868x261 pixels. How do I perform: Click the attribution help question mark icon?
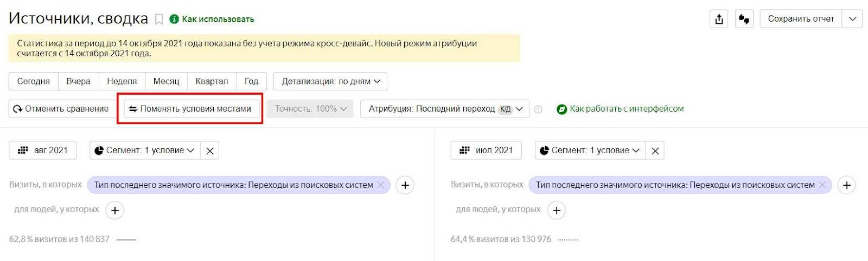[x=538, y=109]
